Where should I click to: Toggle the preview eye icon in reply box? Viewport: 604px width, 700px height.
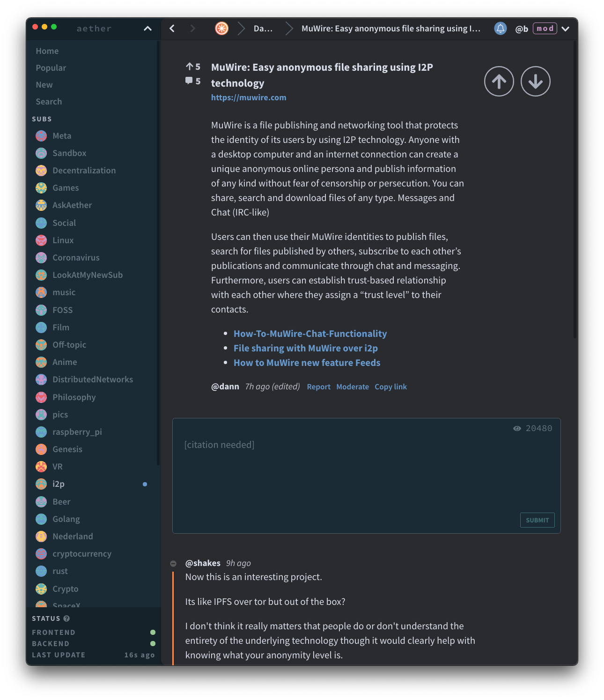[x=517, y=428]
